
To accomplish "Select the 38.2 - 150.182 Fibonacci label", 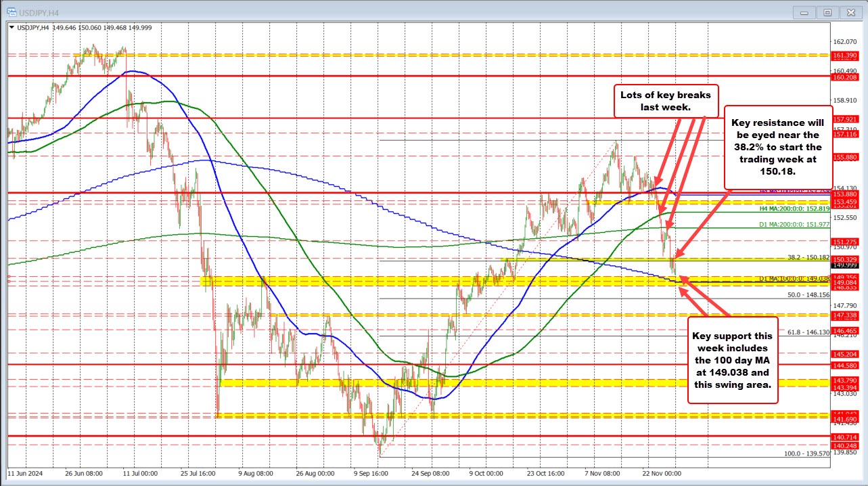I will coord(808,258).
